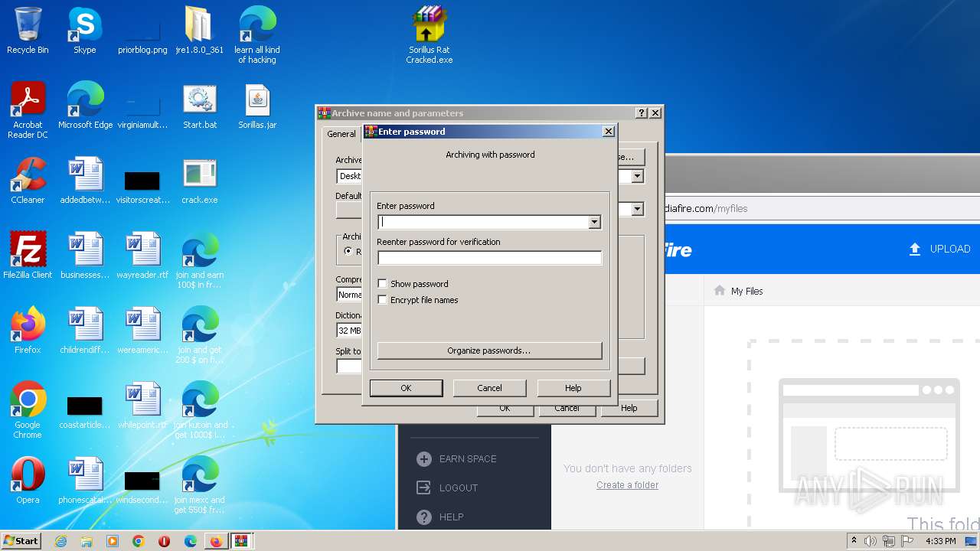Viewport: 980px width, 551px height.
Task: Select the crack.exe desktop icon
Action: pyautogui.click(x=200, y=181)
